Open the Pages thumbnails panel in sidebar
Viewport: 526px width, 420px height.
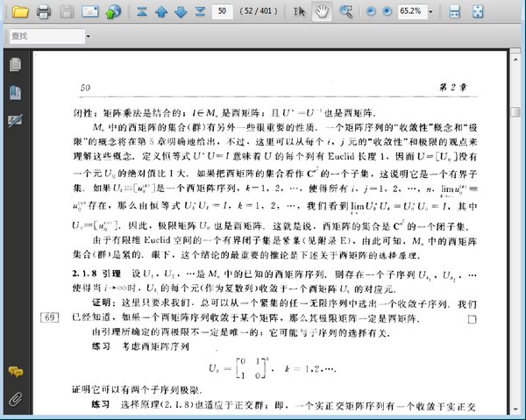[x=15, y=65]
